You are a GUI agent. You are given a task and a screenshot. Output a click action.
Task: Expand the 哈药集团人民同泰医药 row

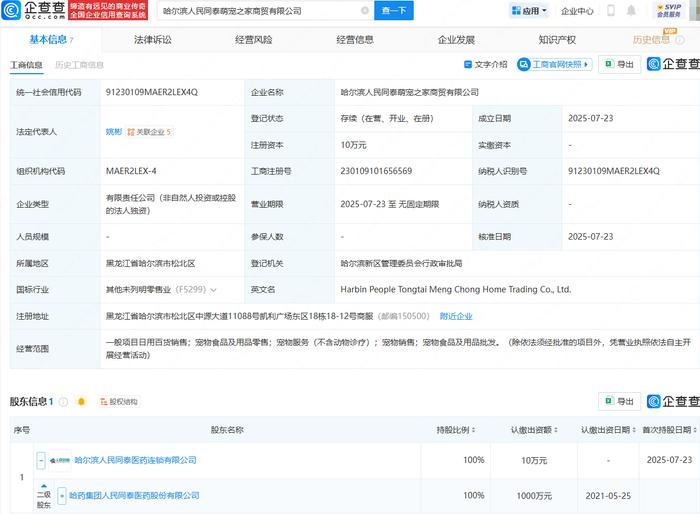[x=62, y=495]
